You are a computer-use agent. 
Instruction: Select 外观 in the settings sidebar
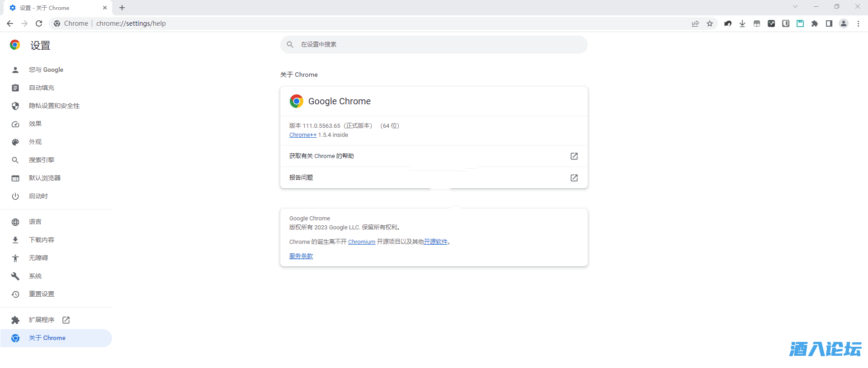point(35,142)
